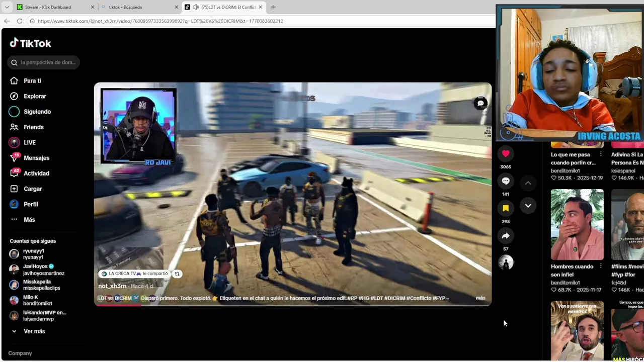Click the address bar URL

click(x=160, y=21)
